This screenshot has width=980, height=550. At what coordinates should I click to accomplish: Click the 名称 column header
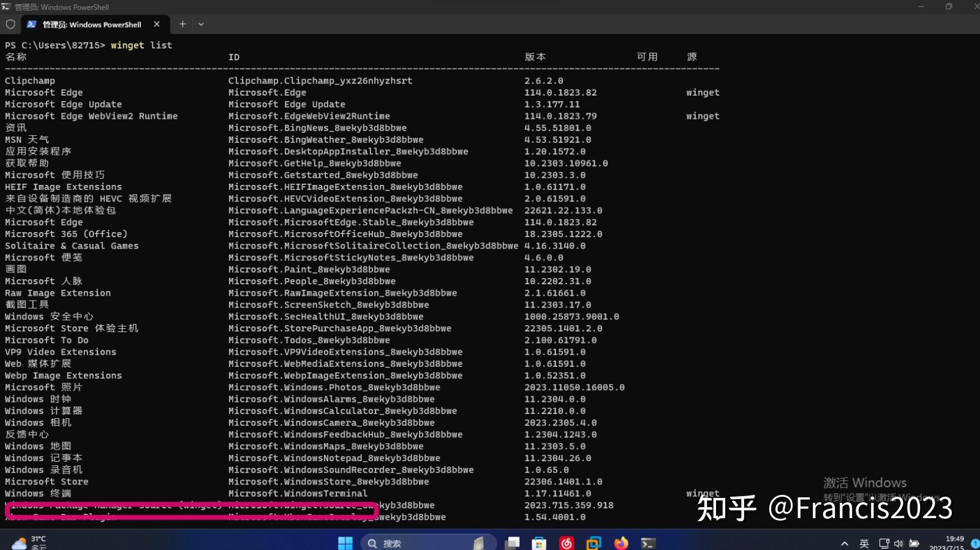pos(16,57)
